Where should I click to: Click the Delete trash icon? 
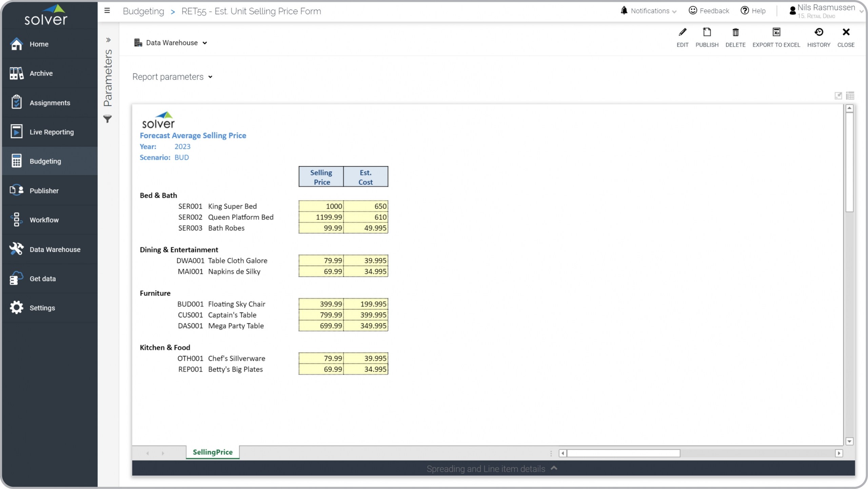[735, 33]
